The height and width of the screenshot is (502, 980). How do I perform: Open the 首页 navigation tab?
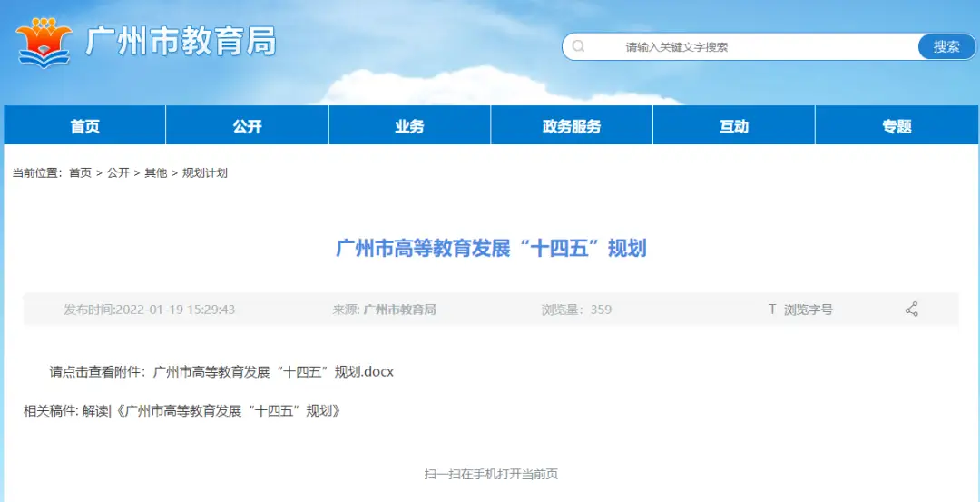[85, 125]
